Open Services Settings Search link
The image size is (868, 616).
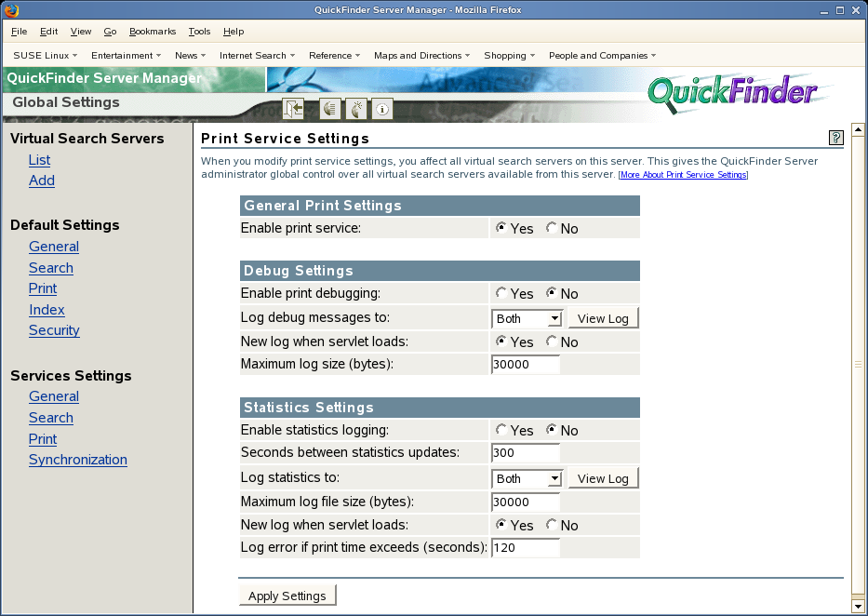coord(51,418)
